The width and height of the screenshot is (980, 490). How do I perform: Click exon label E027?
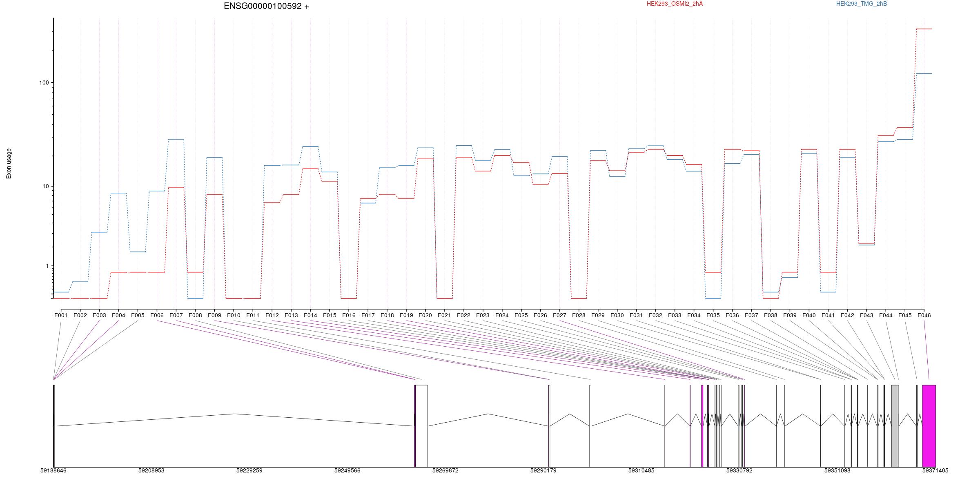coord(560,315)
